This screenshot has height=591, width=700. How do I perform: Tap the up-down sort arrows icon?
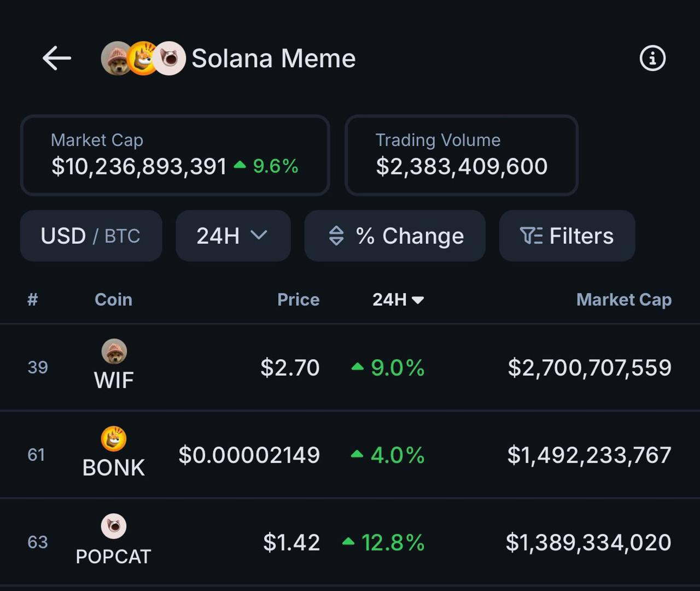pyautogui.click(x=336, y=236)
